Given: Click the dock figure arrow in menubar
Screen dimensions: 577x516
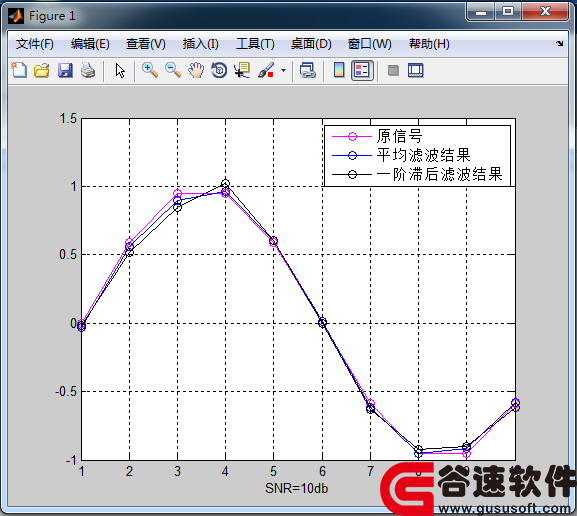Looking at the screenshot, I should pyautogui.click(x=560, y=43).
